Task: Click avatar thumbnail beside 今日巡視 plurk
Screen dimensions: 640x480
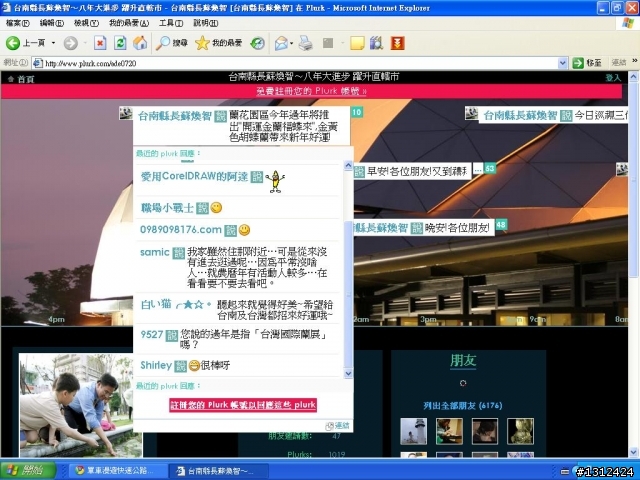Action: tap(471, 113)
